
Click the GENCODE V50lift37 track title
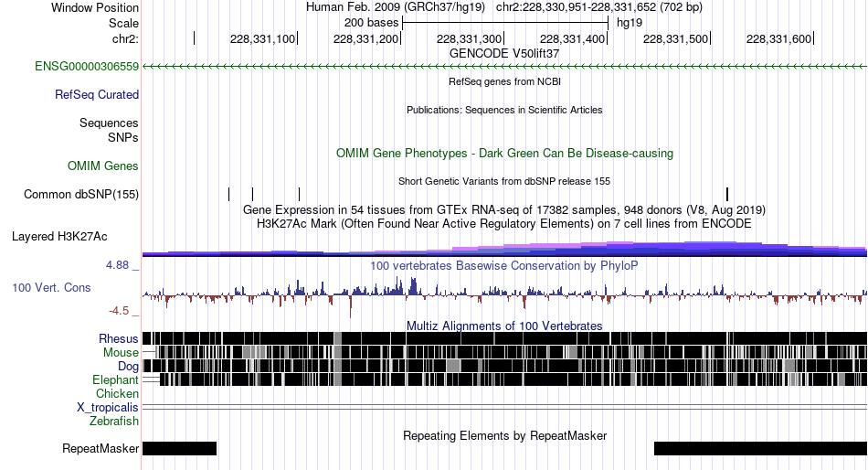click(504, 54)
